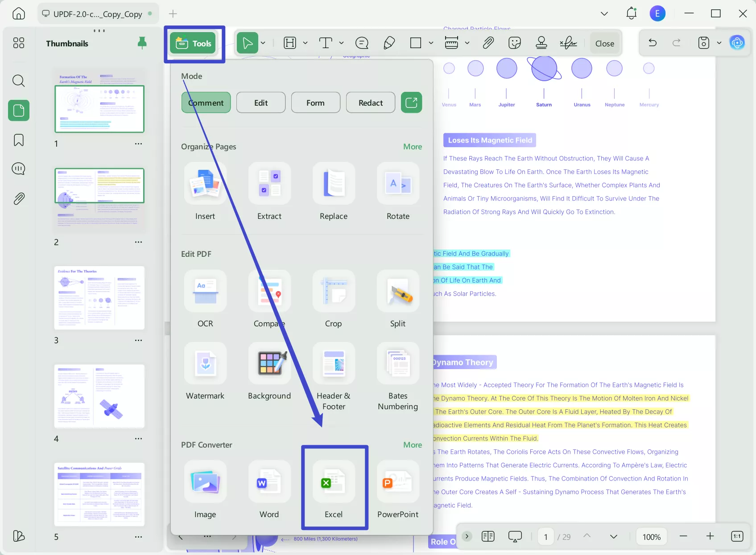Open page 3 from thumbnails
756x555 pixels.
pyautogui.click(x=99, y=298)
